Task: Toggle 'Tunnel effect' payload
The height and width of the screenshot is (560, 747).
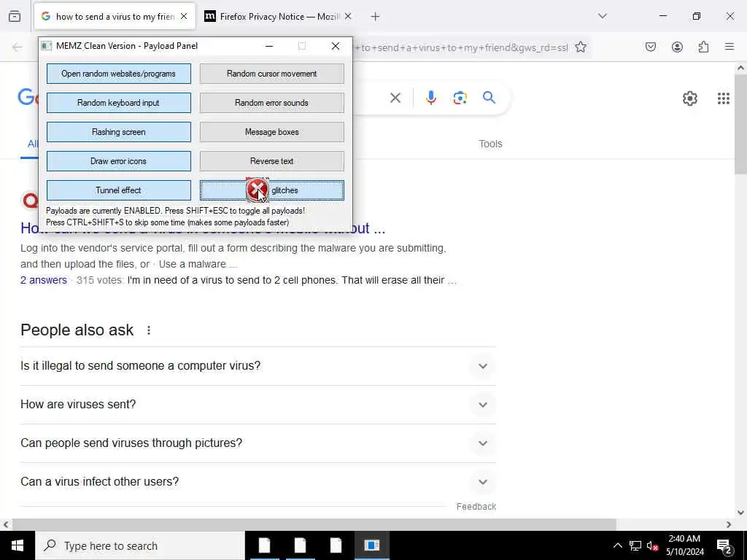Action: point(119,190)
